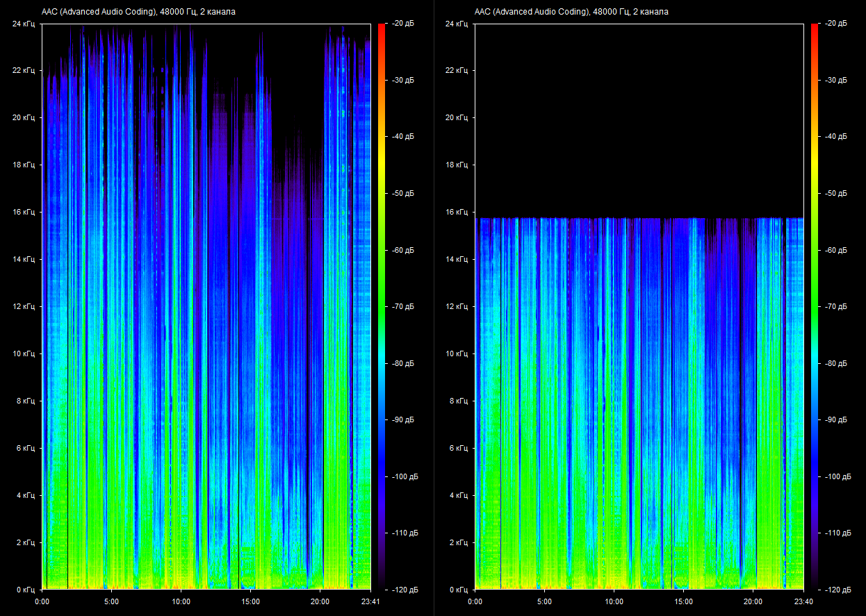Viewport: 866px width, 616px height.
Task: Select the 23:41 end time label on left
Action: [x=371, y=601]
